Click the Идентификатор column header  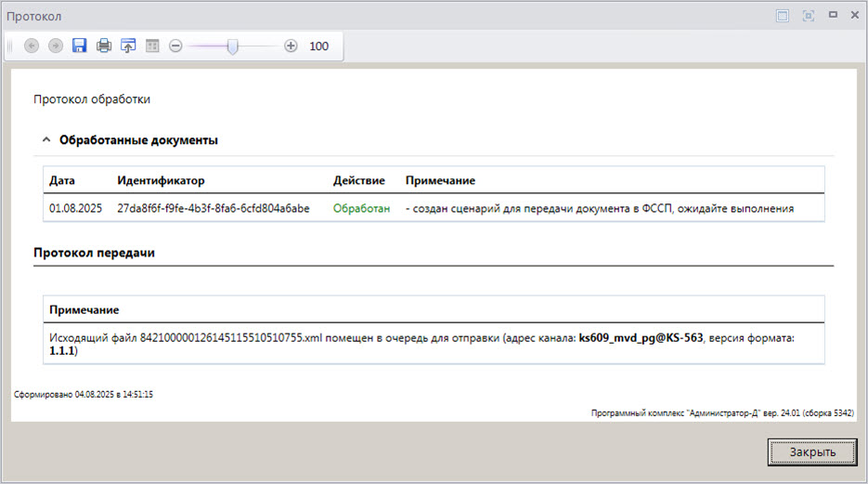click(x=161, y=180)
